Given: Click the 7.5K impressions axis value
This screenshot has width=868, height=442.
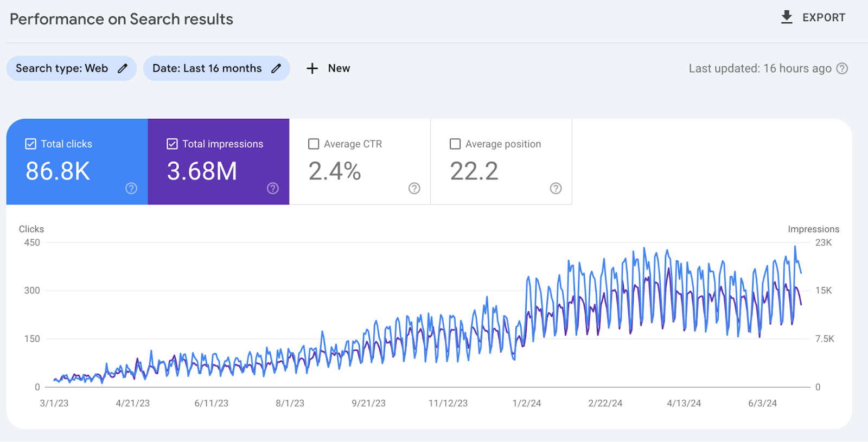Looking at the screenshot, I should pos(825,338).
